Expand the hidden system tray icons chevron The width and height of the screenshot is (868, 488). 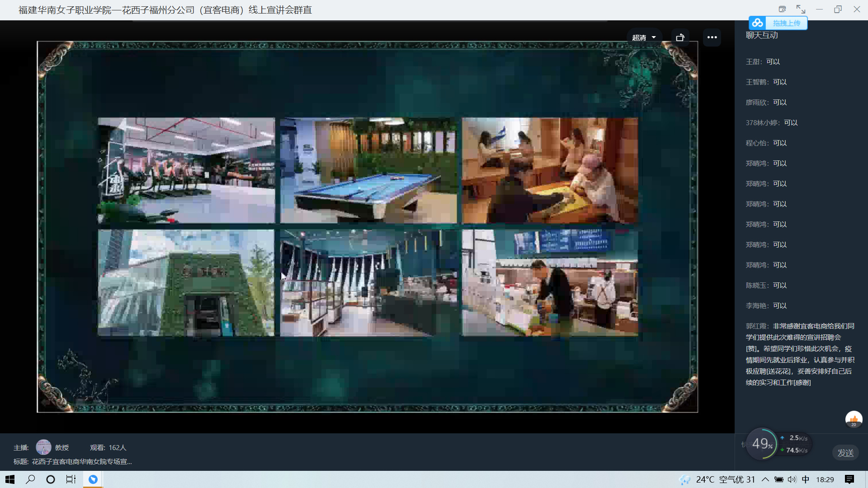765,479
